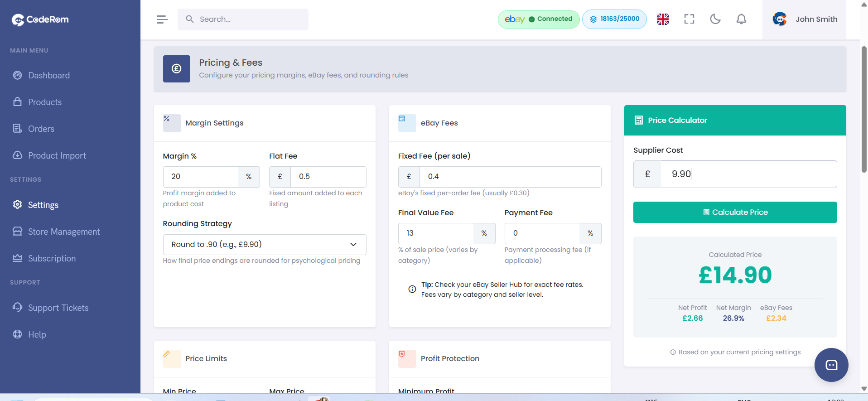Click the Net Margin value 26.9%
The height and width of the screenshot is (401, 868).
tap(733, 318)
